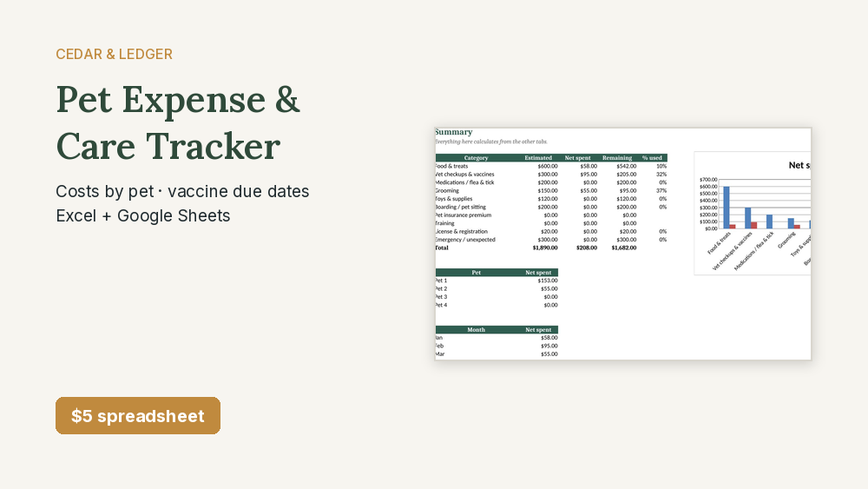Select the Month column header

476,329
